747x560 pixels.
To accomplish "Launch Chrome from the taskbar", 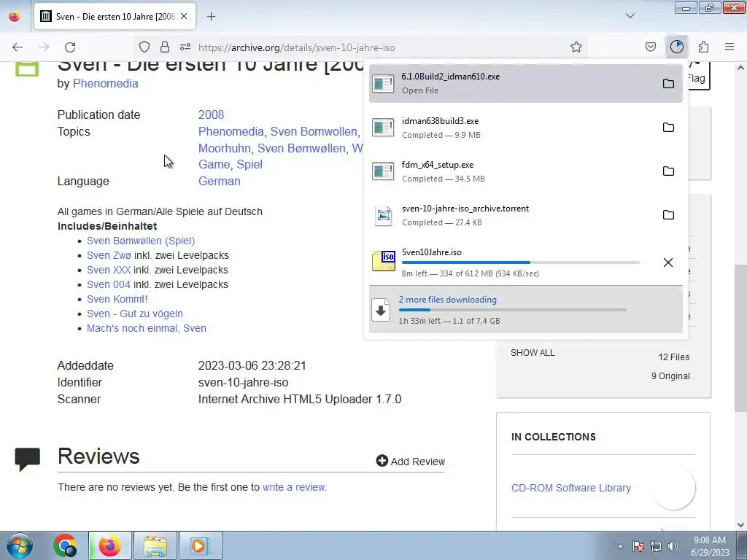I will [65, 545].
